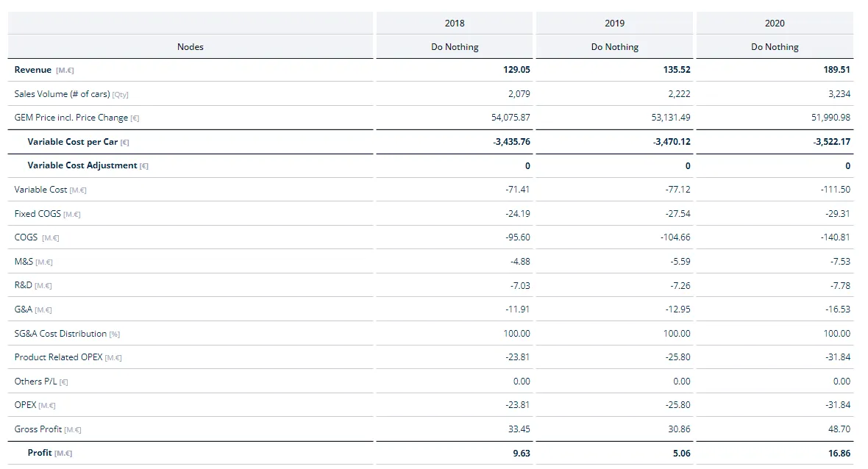Select the Fixed COGS row label
This screenshot has width=868, height=469.
click(x=38, y=213)
